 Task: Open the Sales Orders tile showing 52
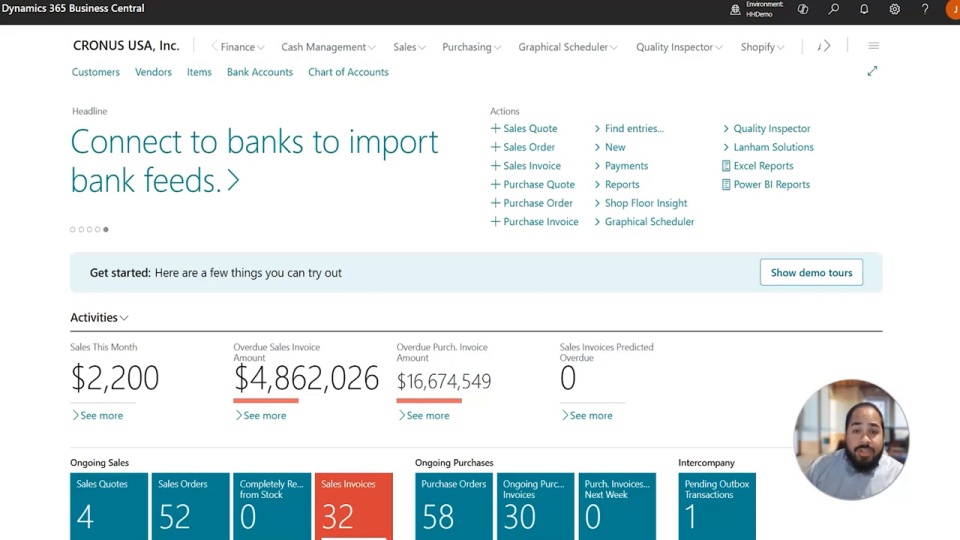tap(190, 506)
